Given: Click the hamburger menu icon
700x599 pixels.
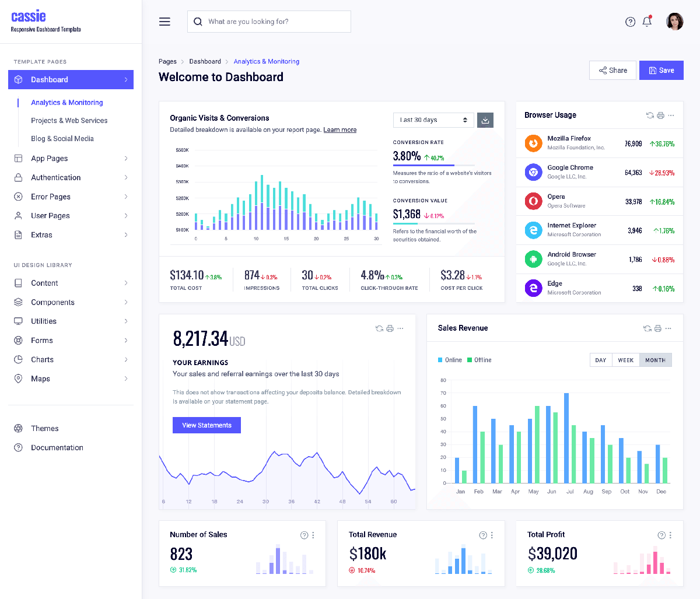Looking at the screenshot, I should coord(164,22).
